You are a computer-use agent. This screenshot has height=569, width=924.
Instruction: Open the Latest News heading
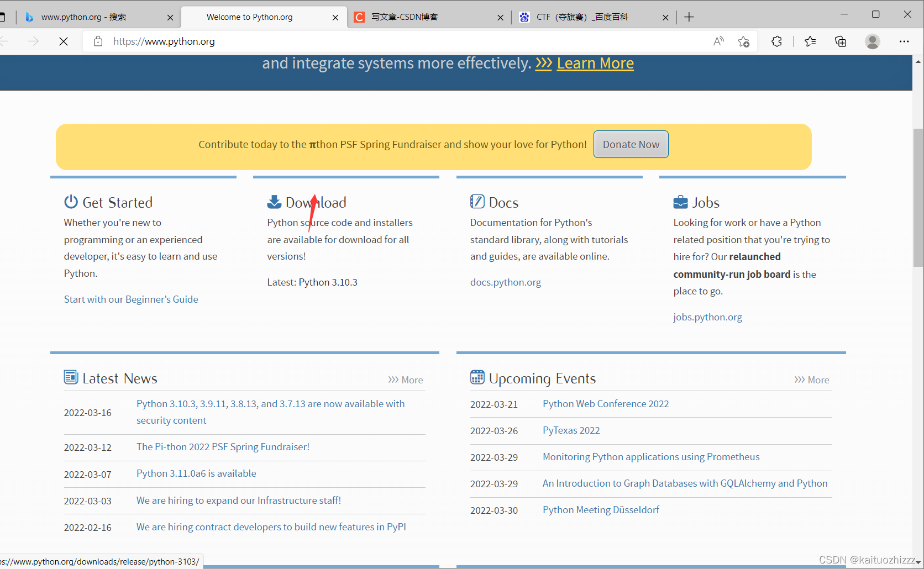click(120, 378)
